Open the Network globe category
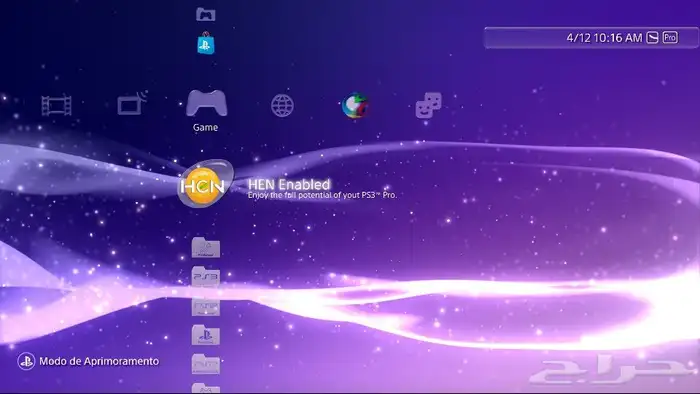 click(x=282, y=106)
